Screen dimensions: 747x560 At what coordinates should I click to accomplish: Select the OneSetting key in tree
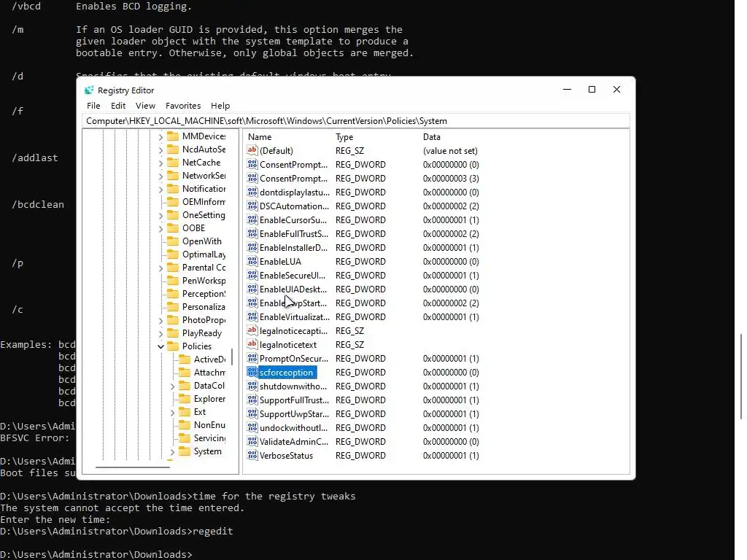pyautogui.click(x=204, y=215)
